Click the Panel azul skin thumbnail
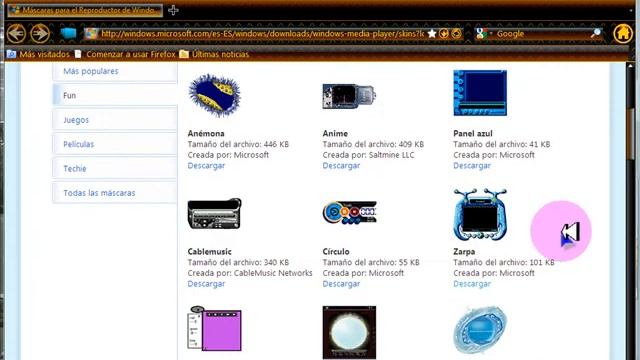This screenshot has width=640, height=360. click(480, 93)
